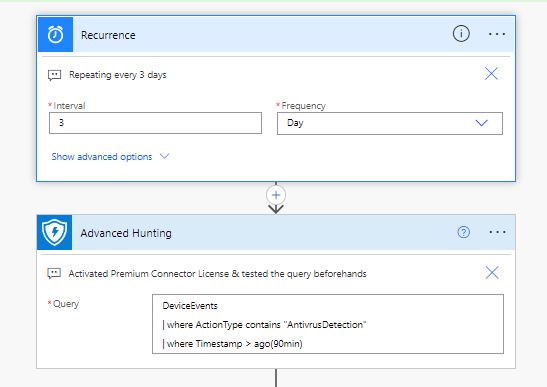The width and height of the screenshot is (547, 387).
Task: Click the Recurrence comment speech bubble icon
Action: click(x=54, y=75)
